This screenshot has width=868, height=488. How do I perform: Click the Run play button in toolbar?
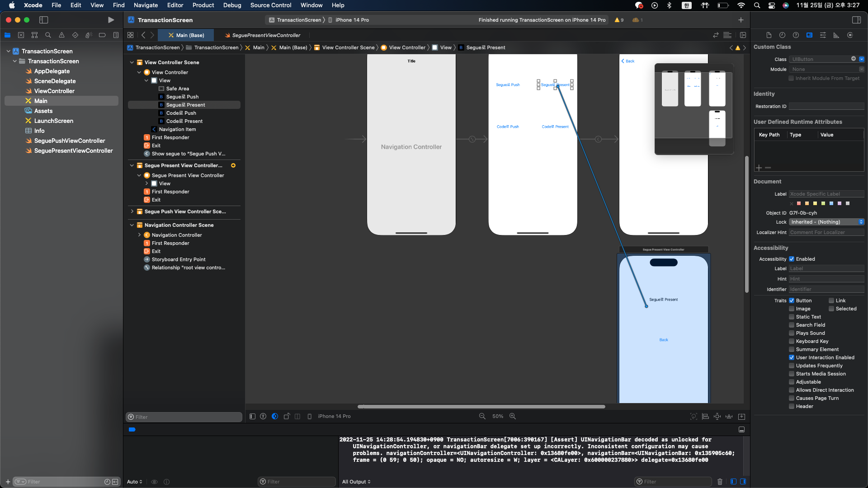[111, 20]
